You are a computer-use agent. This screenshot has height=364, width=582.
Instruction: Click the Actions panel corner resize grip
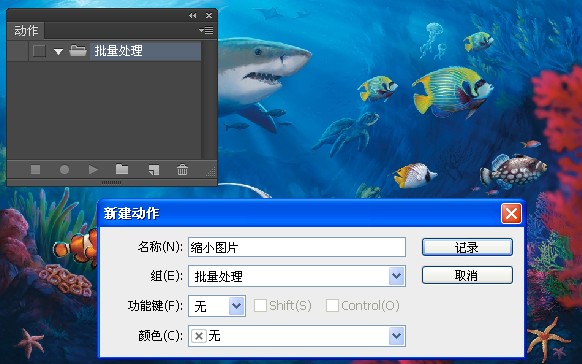point(211,171)
